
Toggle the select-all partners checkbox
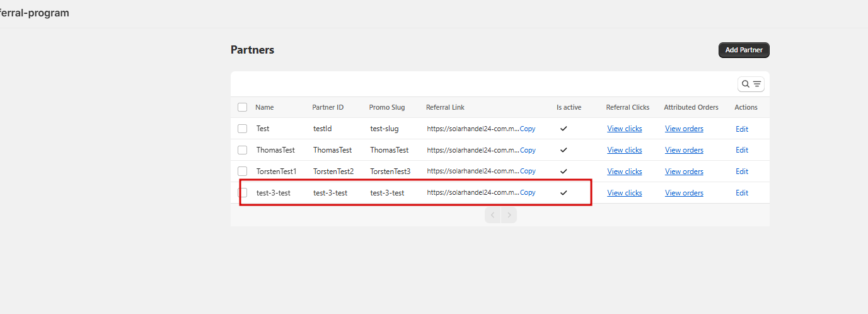(243, 107)
